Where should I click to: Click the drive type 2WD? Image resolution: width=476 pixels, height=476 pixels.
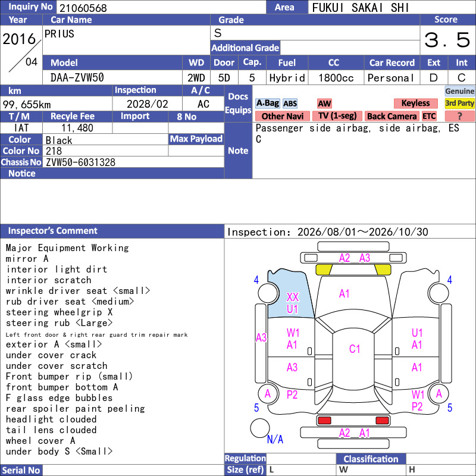pyautogui.click(x=196, y=78)
